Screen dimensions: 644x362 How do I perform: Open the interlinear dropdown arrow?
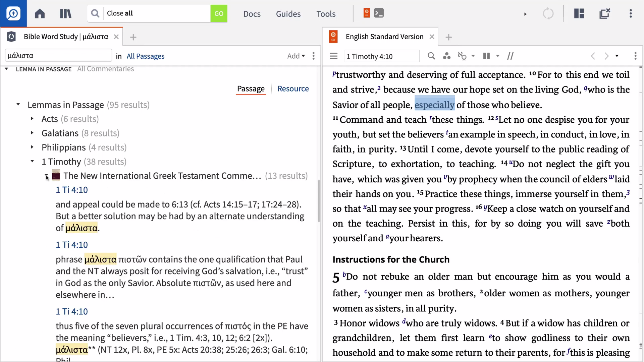tap(473, 56)
